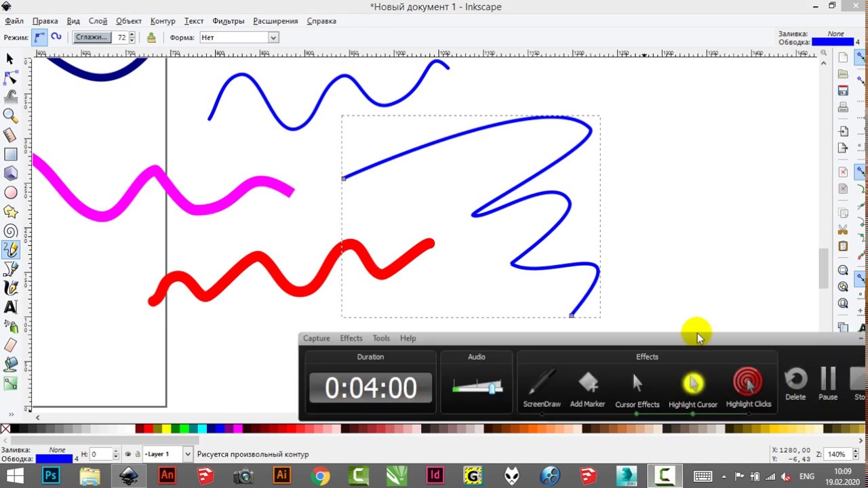Click the blue Обводка swatch in status bar
This screenshot has height=488, width=868.
click(54, 459)
